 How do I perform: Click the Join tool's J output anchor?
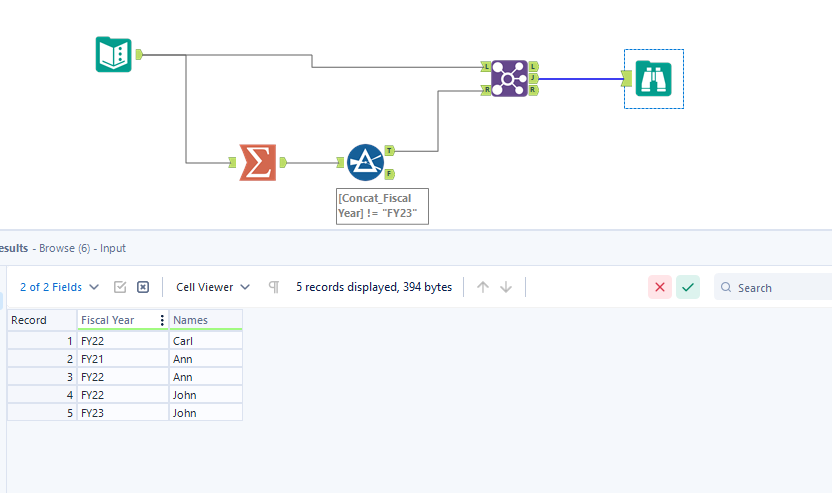click(533, 79)
